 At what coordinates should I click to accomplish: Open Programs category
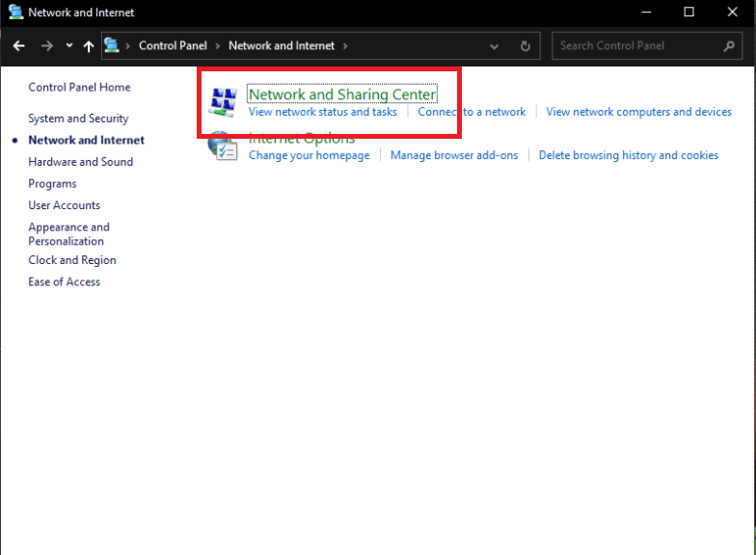coord(52,184)
